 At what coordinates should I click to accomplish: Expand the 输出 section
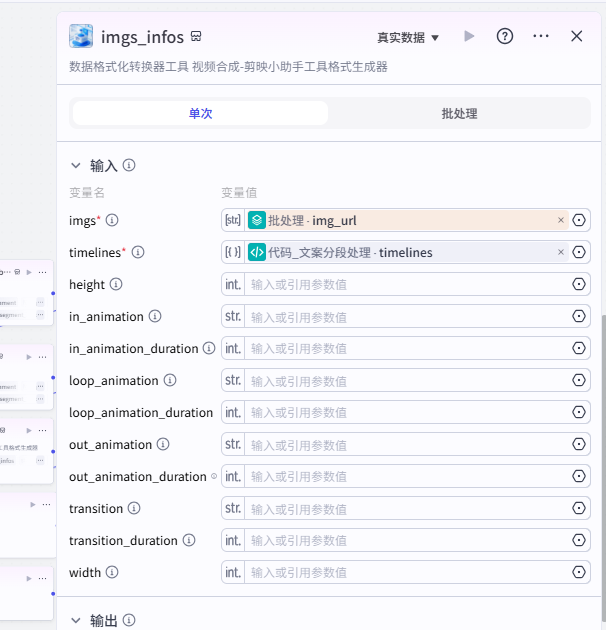click(x=76, y=621)
